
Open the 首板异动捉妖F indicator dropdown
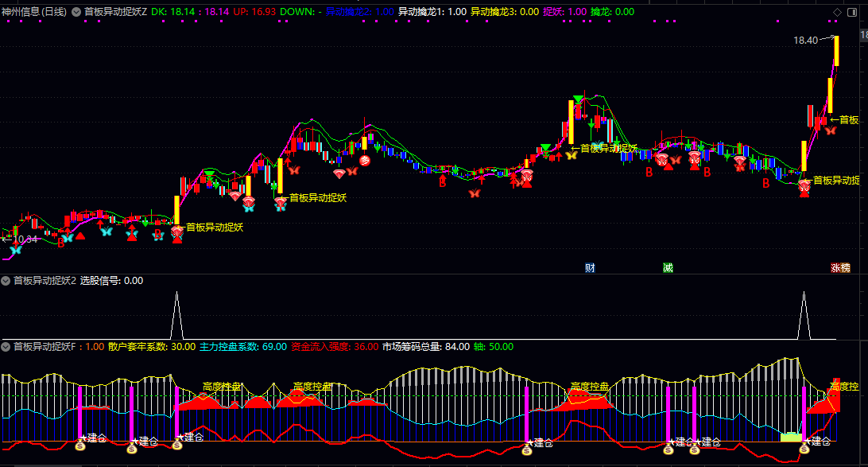coord(6,347)
